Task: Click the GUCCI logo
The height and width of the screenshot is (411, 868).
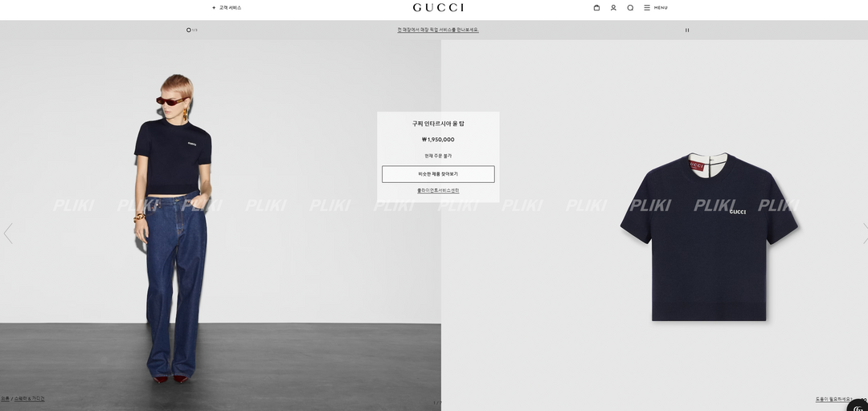Action: pyautogui.click(x=439, y=7)
